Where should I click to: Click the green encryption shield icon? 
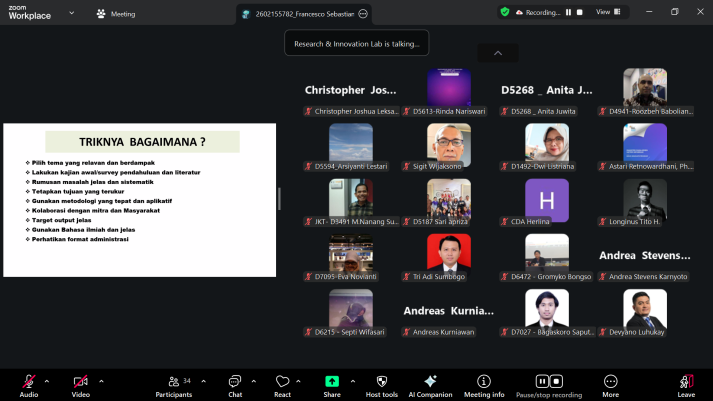point(505,12)
